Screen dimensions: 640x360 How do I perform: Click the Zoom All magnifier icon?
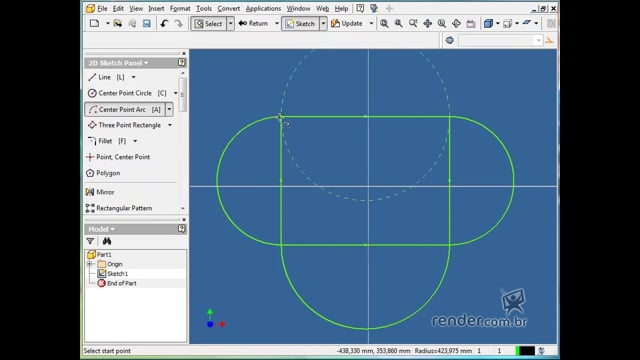384,24
